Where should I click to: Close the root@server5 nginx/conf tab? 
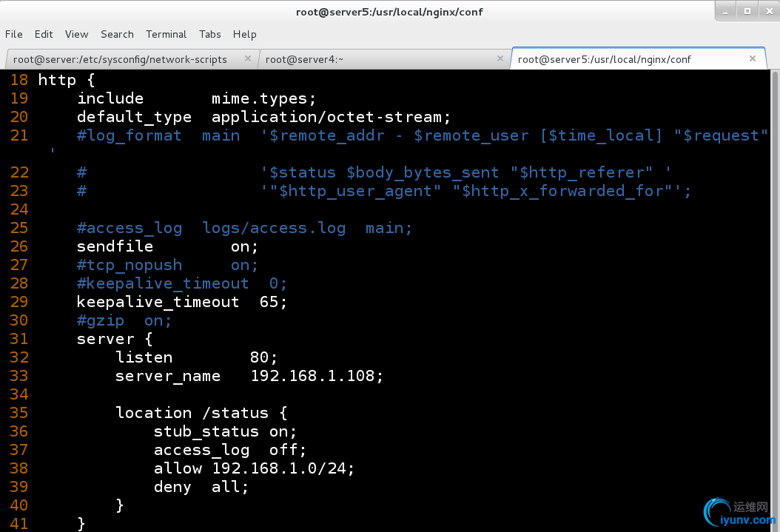(753, 59)
